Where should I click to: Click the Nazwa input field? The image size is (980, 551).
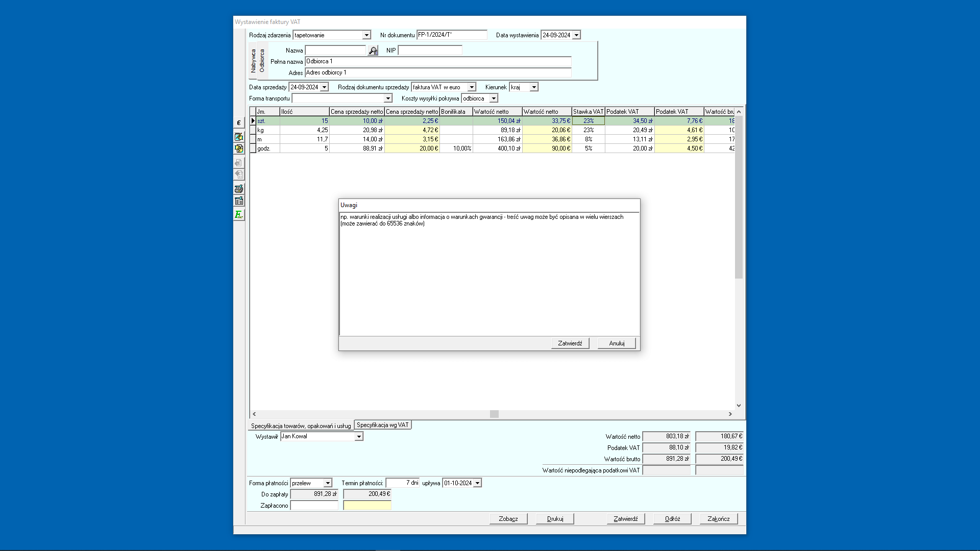pos(335,51)
